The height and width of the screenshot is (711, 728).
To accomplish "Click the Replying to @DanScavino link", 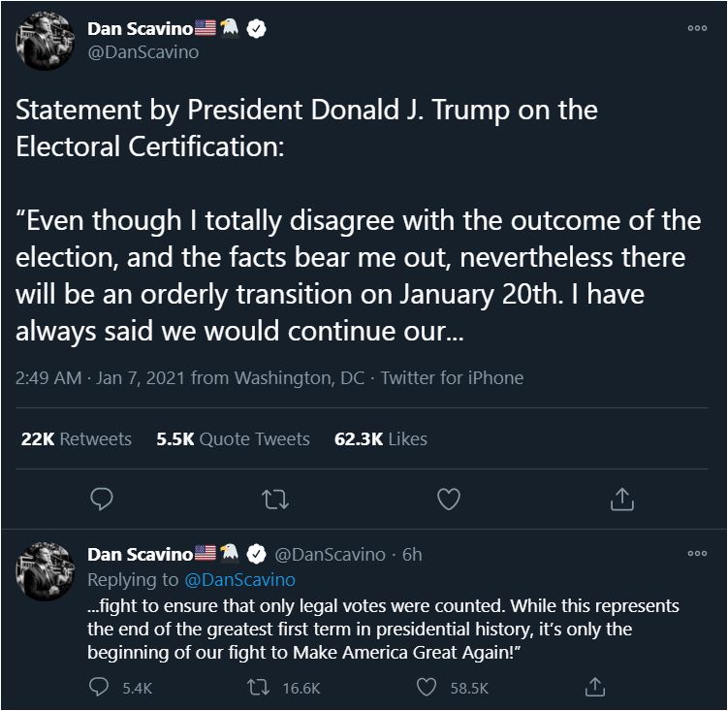I will (237, 579).
